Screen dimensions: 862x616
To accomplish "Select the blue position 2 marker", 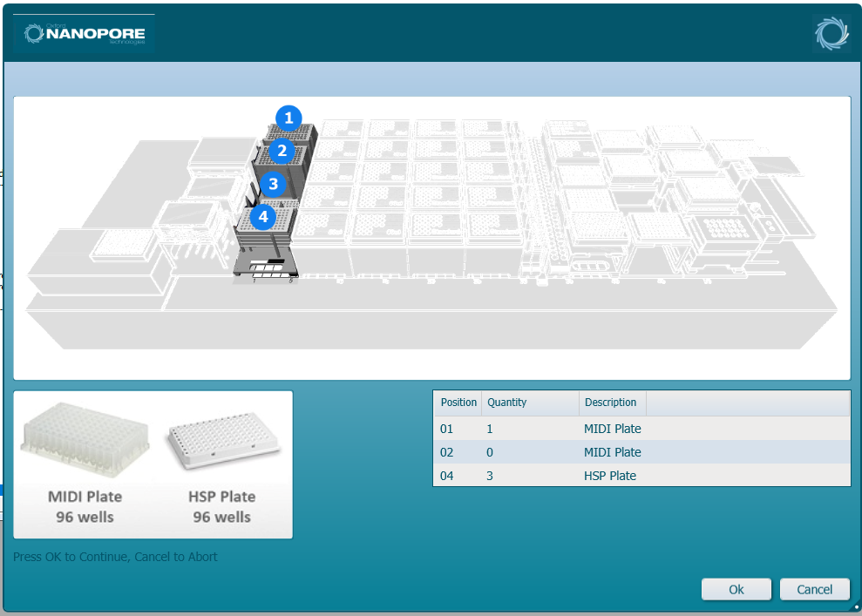I will [x=281, y=152].
